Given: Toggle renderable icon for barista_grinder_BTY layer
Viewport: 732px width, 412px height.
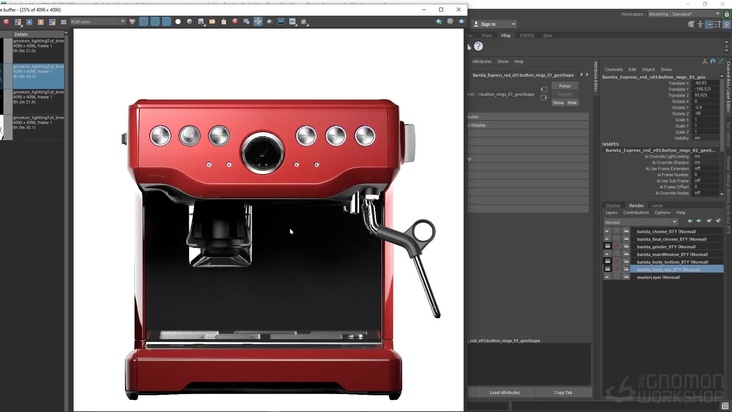Looking at the screenshot, I should coord(607,246).
